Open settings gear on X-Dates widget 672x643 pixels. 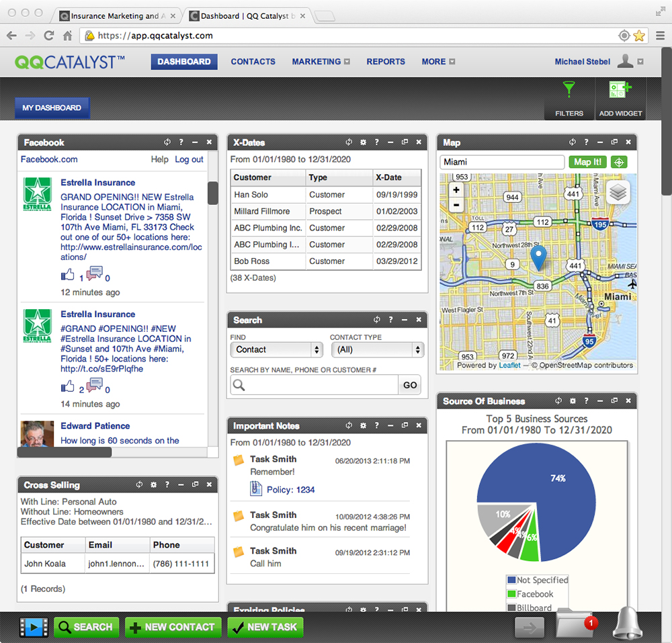pos(363,142)
